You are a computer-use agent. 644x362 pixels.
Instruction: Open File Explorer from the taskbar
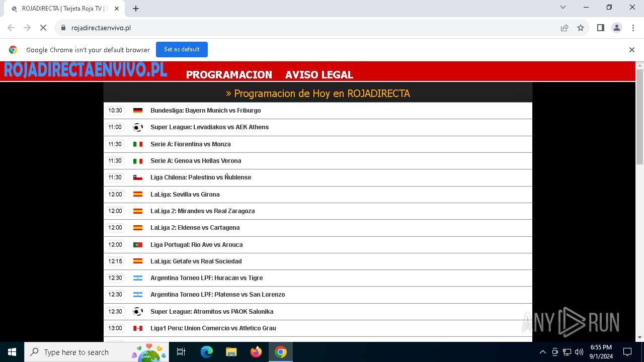(231, 352)
